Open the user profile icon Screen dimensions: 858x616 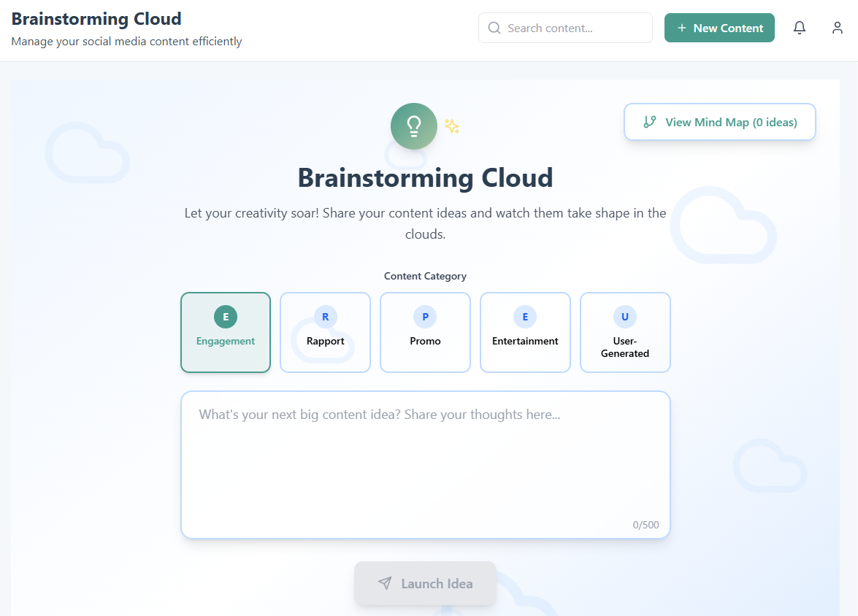click(x=837, y=27)
